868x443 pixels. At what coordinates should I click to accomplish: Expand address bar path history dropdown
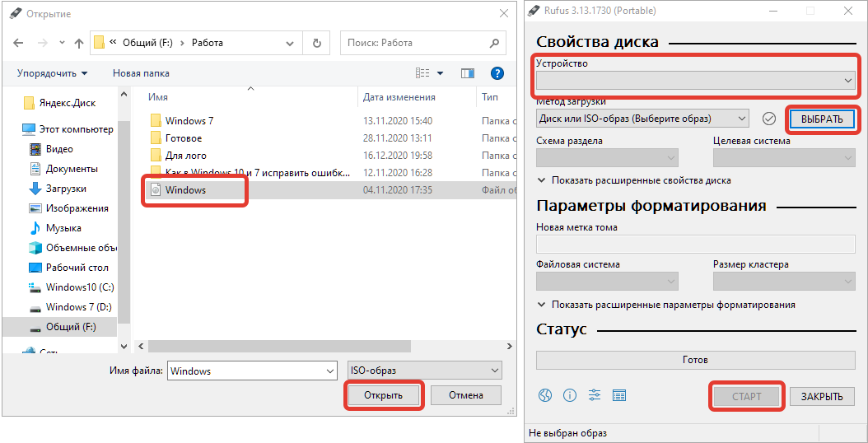coord(290,43)
